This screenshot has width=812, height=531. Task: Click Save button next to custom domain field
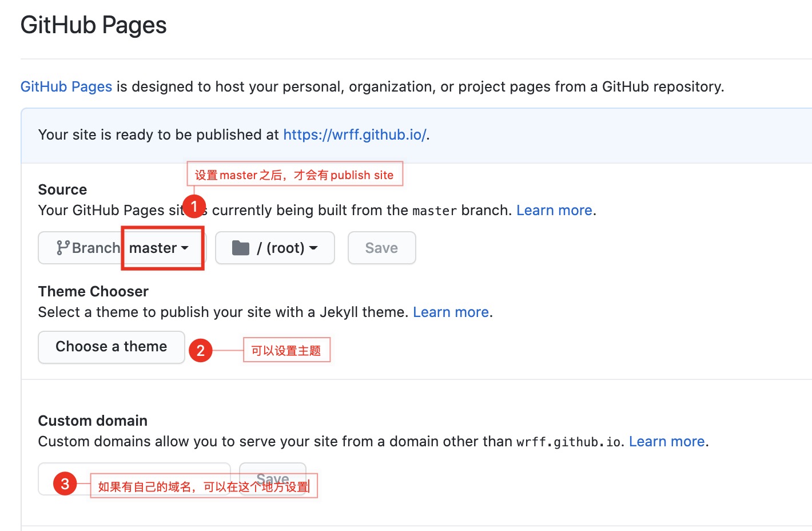pos(273,478)
